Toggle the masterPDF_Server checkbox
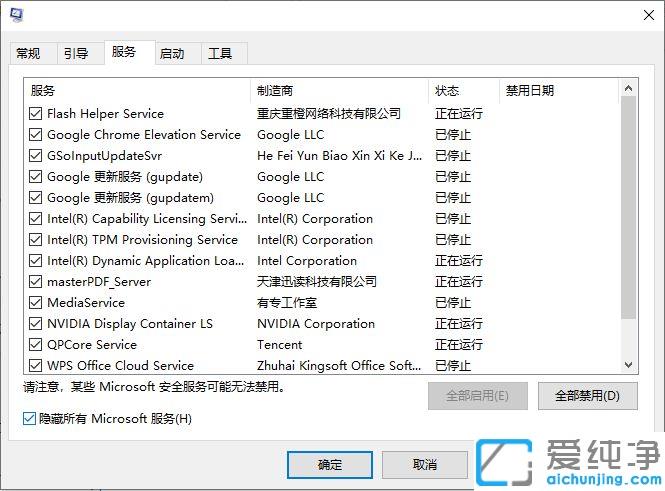The height and width of the screenshot is (491, 665). [36, 282]
